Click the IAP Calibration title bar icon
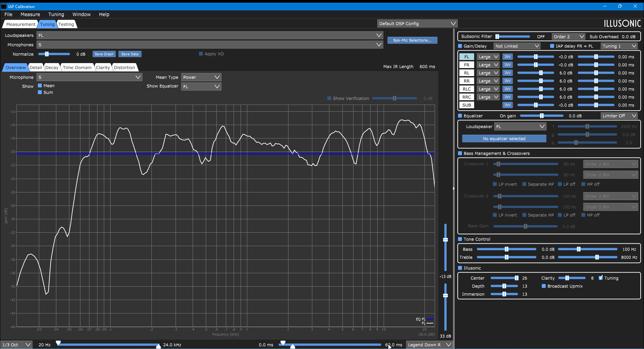The width and height of the screenshot is (644, 349). (4, 6)
